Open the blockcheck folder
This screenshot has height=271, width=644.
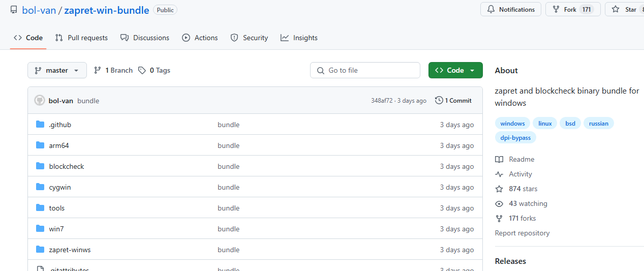67,166
